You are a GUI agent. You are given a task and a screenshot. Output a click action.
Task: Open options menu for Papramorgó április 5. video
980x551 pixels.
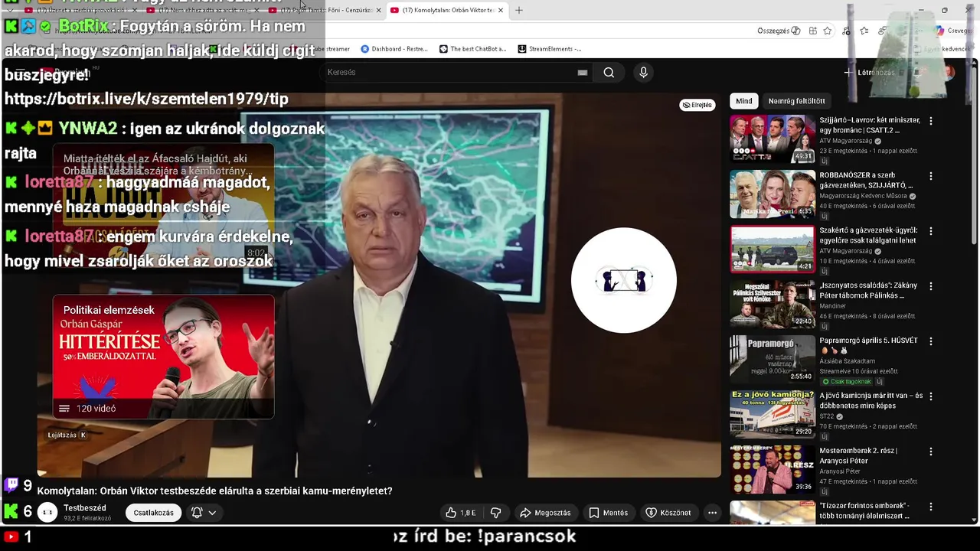coord(931,341)
